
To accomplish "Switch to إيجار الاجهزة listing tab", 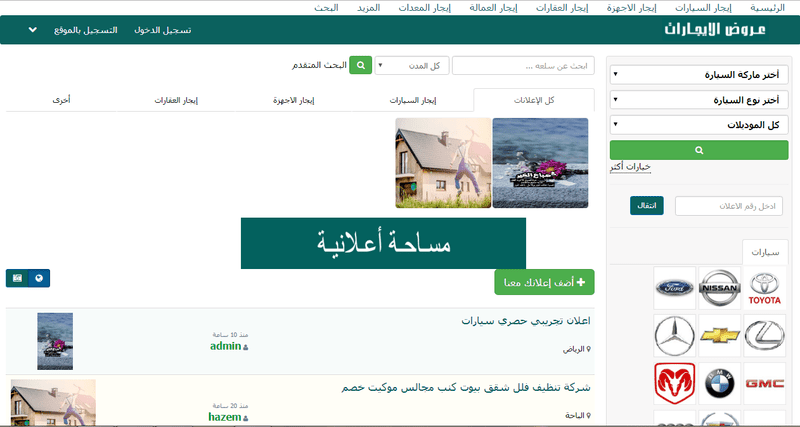I will point(293,100).
